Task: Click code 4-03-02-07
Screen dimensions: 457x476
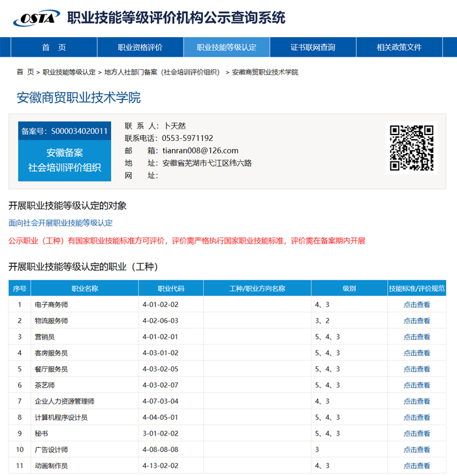Action: point(160,385)
